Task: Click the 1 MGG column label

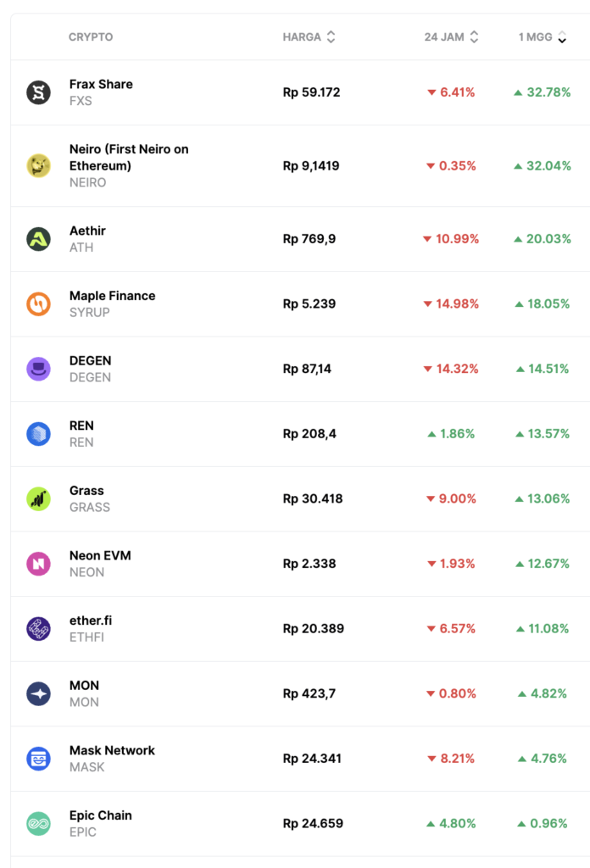Action: 535,37
